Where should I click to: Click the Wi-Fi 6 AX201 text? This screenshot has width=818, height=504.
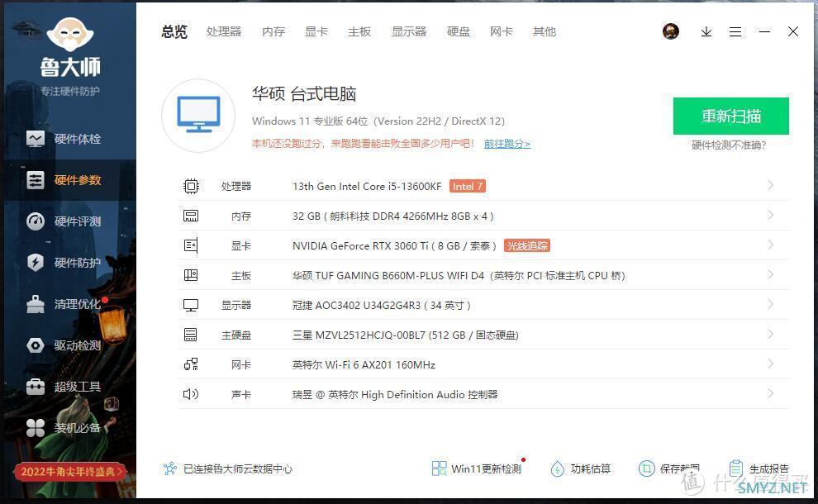(x=364, y=364)
